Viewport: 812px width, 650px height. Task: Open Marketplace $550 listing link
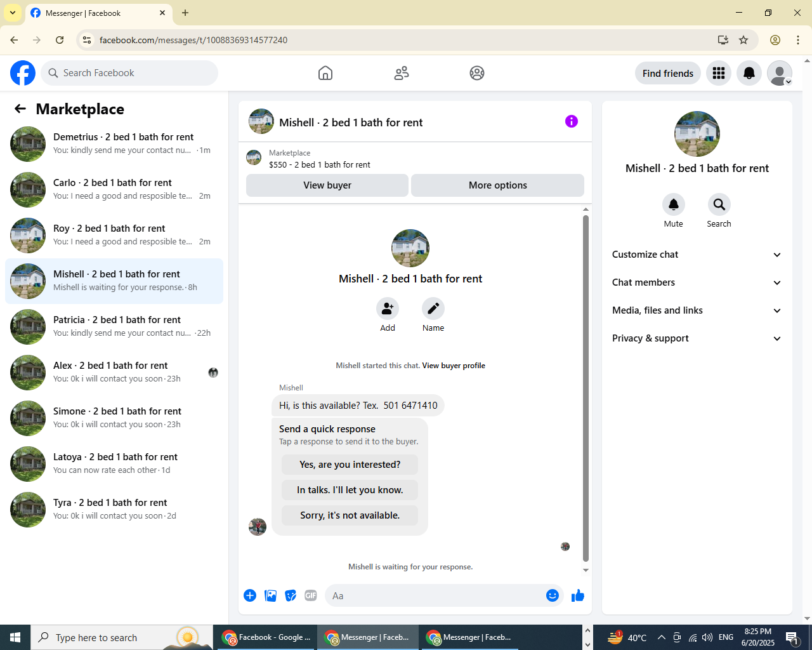[320, 164]
